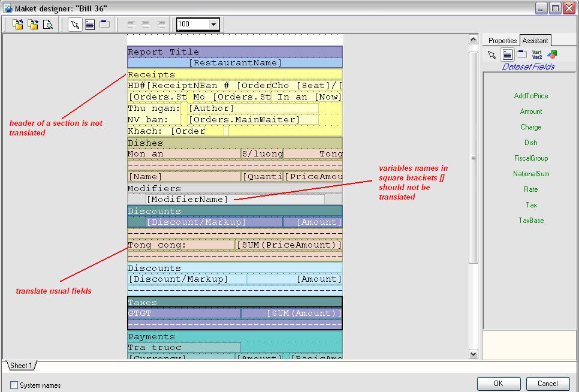
Task: Select the pointer tool in the top toolbar
Action: coord(75,25)
